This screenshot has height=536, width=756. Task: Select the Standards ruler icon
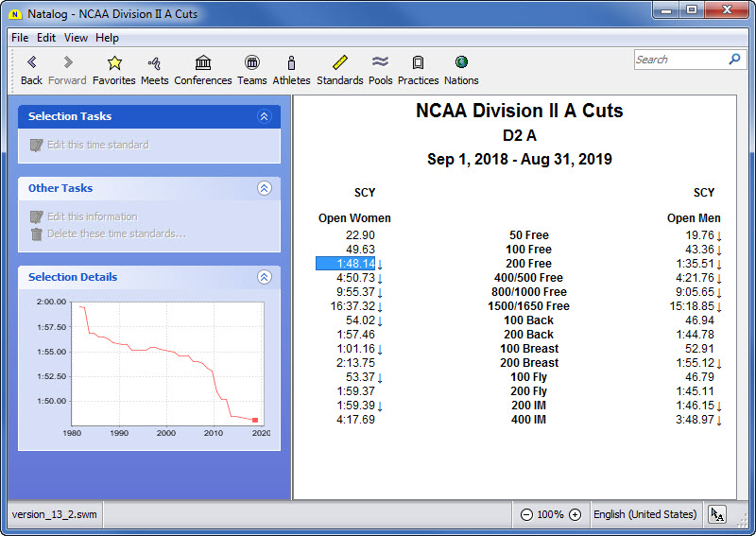pyautogui.click(x=340, y=63)
